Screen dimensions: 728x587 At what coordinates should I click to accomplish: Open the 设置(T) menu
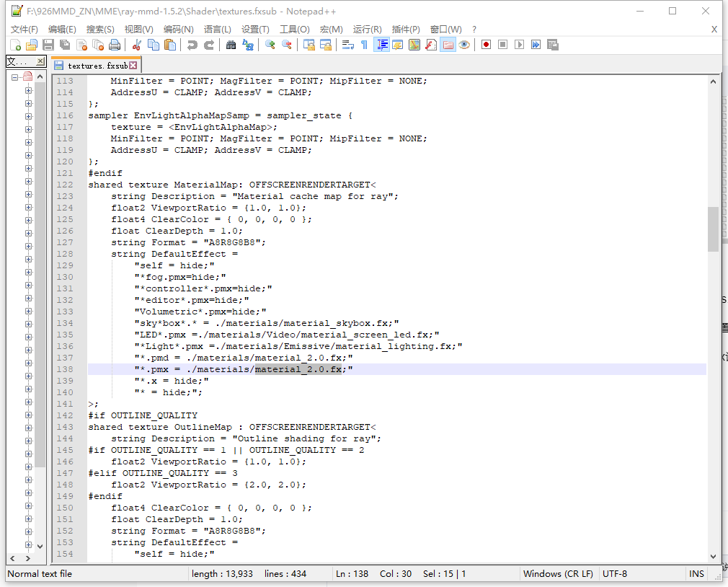pos(255,30)
